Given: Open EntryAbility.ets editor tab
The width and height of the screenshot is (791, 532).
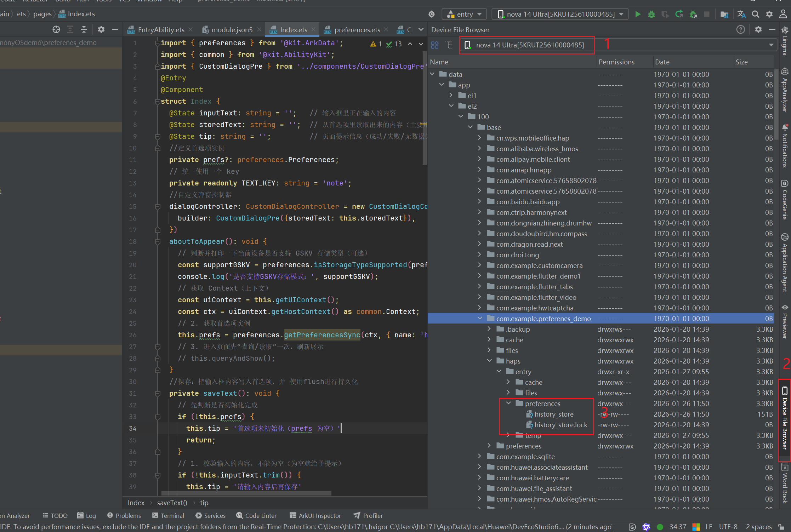Looking at the screenshot, I should 160,30.
